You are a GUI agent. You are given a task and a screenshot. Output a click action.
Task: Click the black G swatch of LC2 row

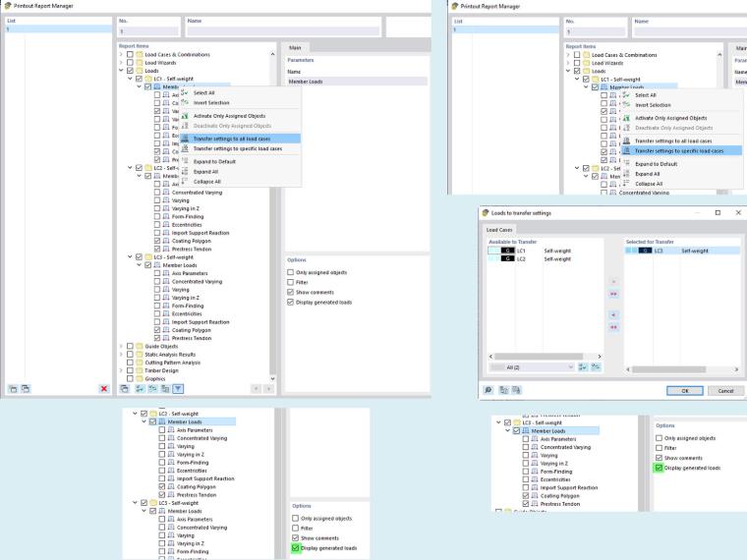click(508, 258)
